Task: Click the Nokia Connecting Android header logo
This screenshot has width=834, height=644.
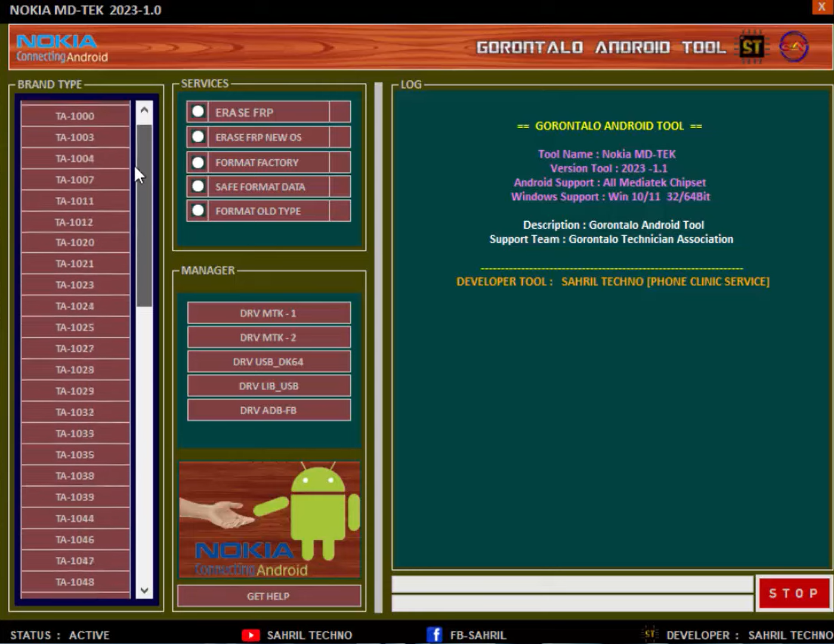Action: pos(62,48)
